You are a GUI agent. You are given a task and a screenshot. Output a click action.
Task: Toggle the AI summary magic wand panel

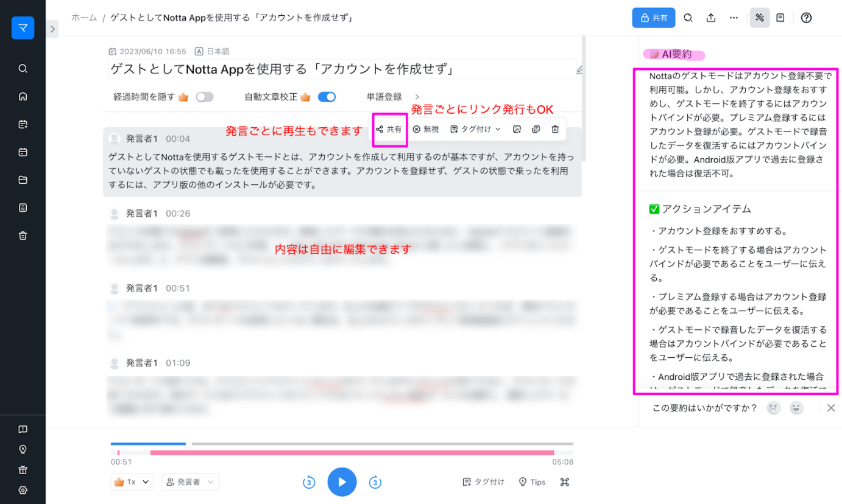[x=760, y=18]
